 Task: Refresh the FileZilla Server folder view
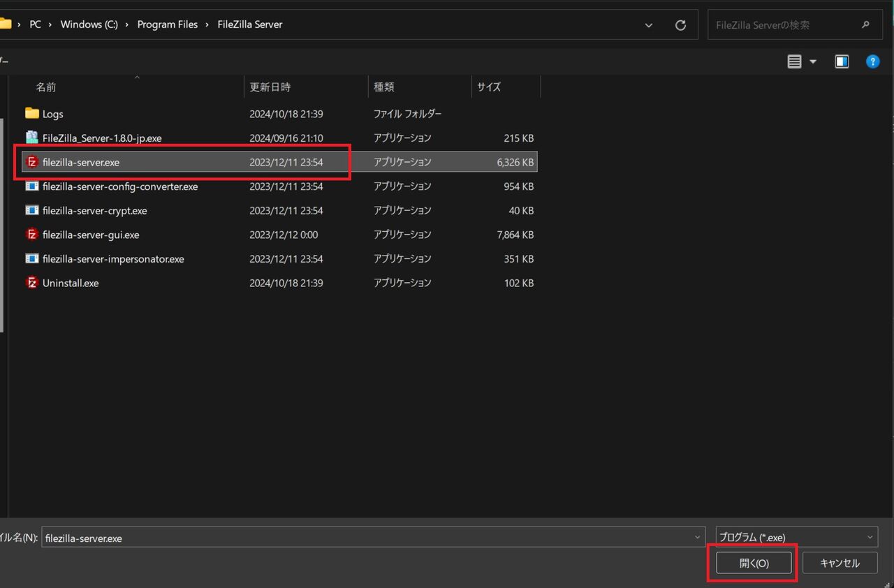(x=680, y=25)
